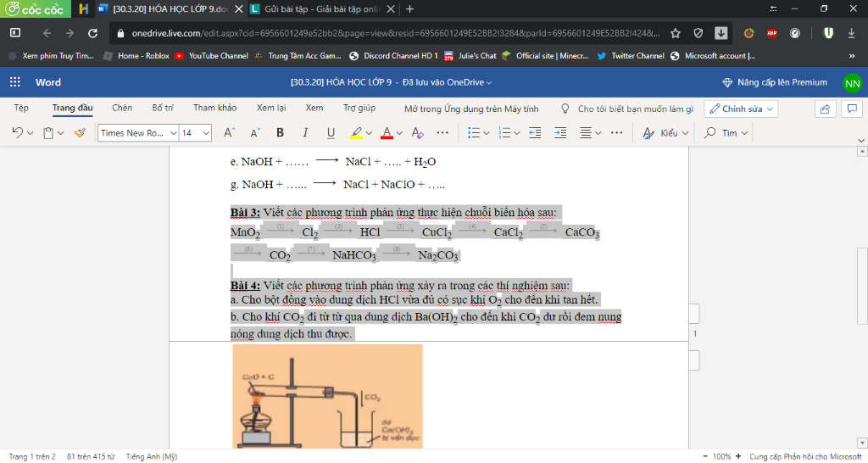
Task: Open the Kiểu styles menu
Action: click(x=666, y=133)
